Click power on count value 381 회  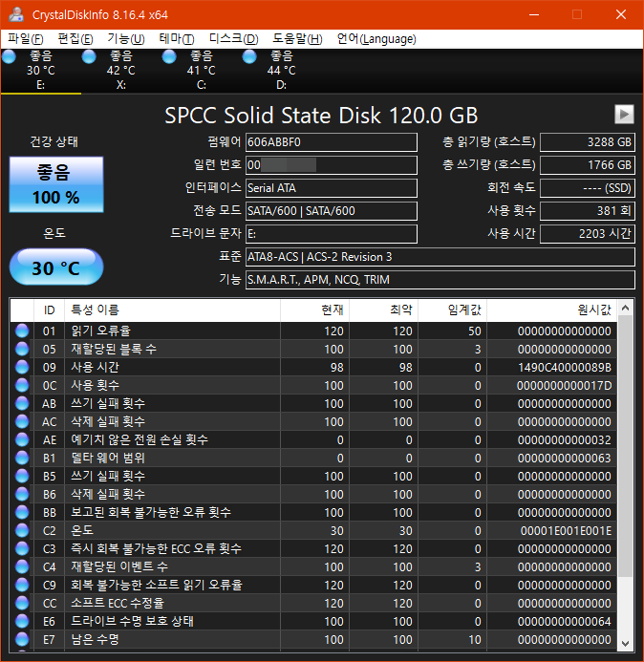coord(588,211)
